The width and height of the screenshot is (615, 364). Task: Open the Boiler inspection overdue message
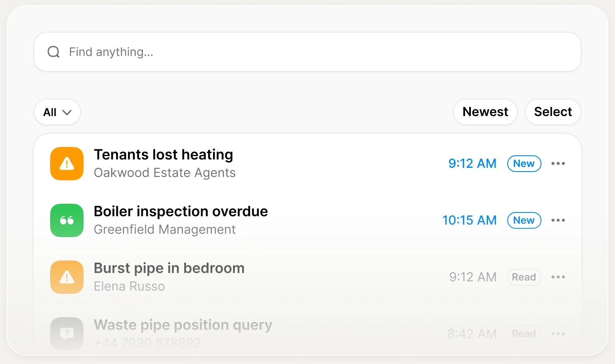coord(307,220)
